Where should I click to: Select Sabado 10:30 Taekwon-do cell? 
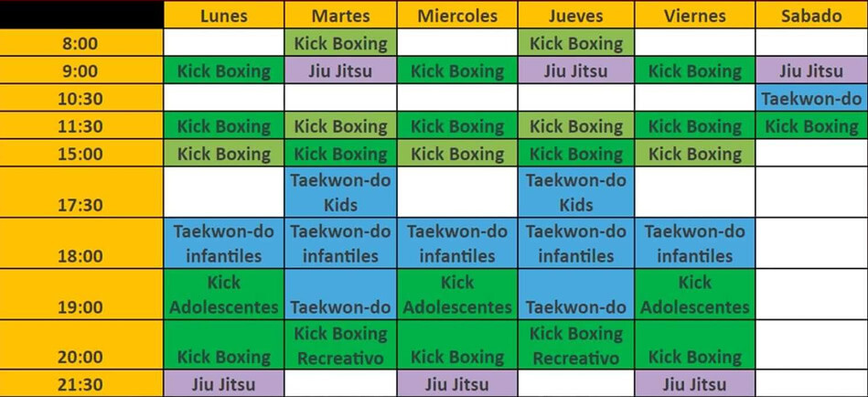(x=811, y=98)
